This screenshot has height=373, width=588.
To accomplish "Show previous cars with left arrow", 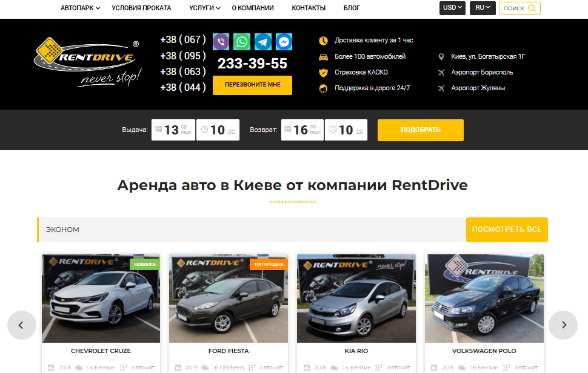I will [21, 325].
